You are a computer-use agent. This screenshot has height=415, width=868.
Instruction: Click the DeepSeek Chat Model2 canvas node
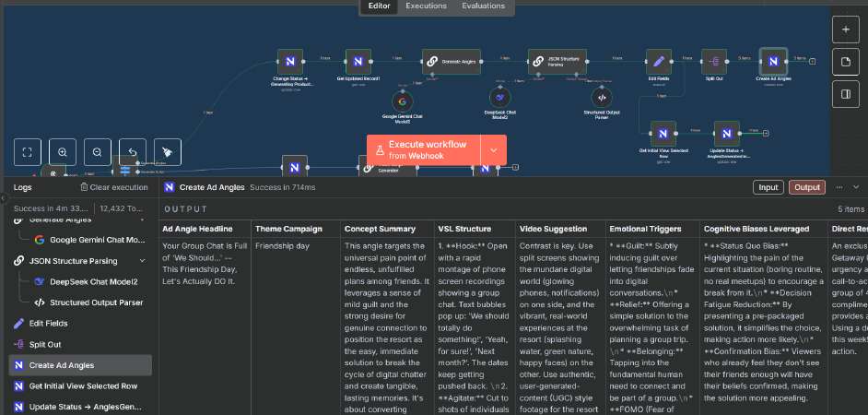(x=499, y=98)
